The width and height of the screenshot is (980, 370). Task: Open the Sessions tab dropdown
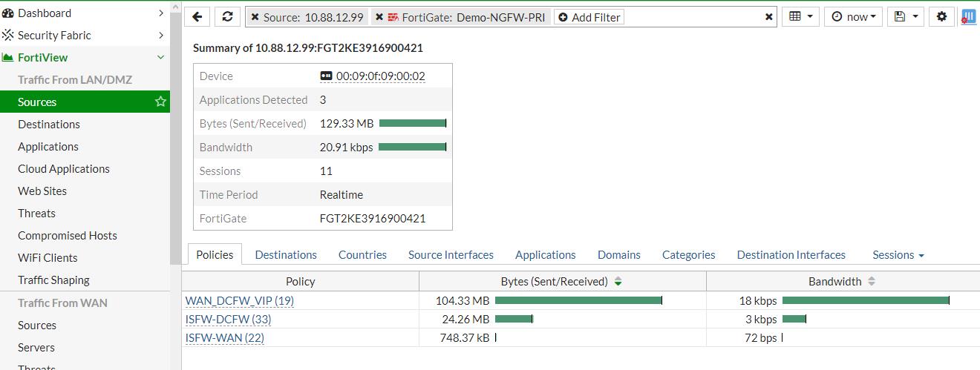click(x=898, y=254)
